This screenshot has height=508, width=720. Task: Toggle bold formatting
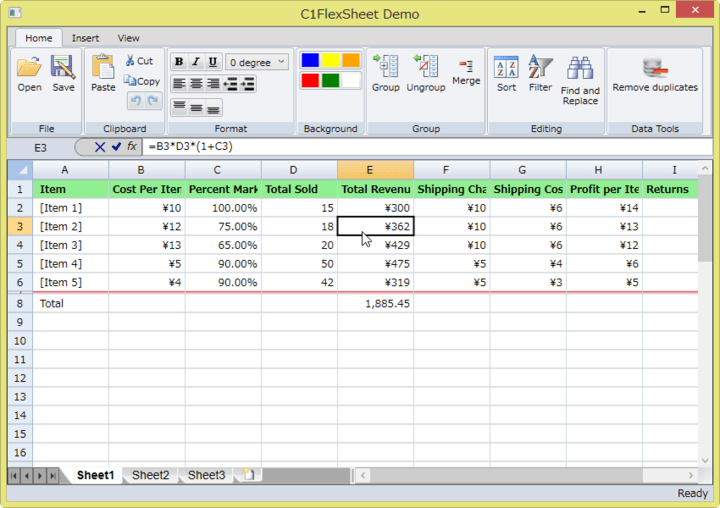point(179,62)
